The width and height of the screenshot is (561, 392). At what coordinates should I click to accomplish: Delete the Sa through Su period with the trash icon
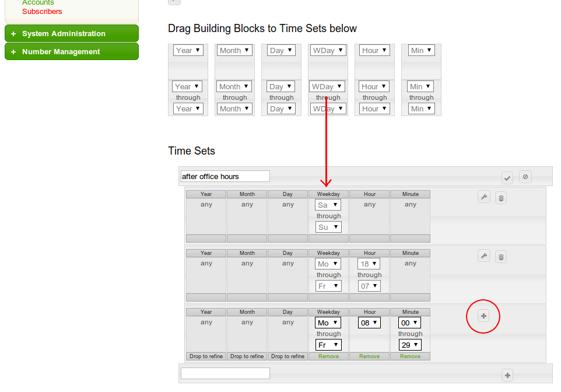501,198
